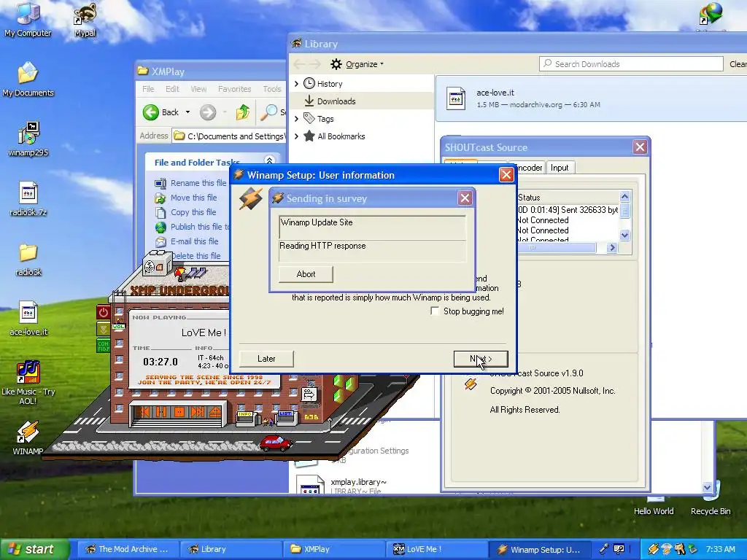The height and width of the screenshot is (560, 747).
Task: Close the Sending in survey dialog
Action: tap(465, 198)
